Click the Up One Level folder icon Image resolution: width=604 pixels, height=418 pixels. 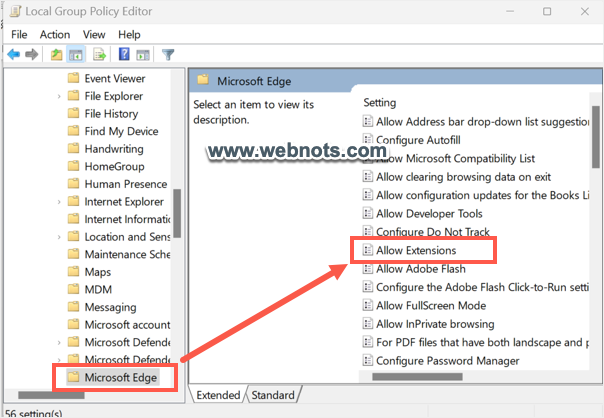(x=57, y=54)
